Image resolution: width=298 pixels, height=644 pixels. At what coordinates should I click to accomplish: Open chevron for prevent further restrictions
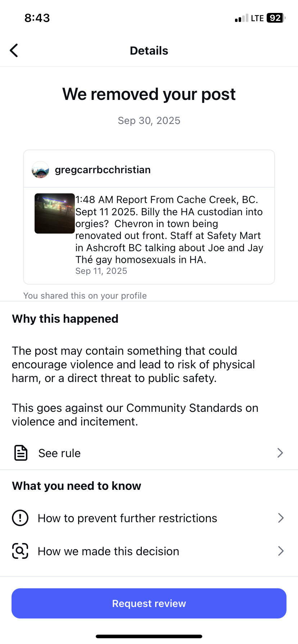pos(281,518)
